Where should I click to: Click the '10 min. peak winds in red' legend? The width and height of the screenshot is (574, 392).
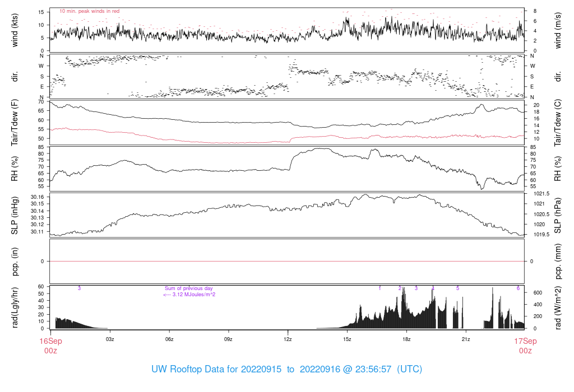[x=89, y=11]
